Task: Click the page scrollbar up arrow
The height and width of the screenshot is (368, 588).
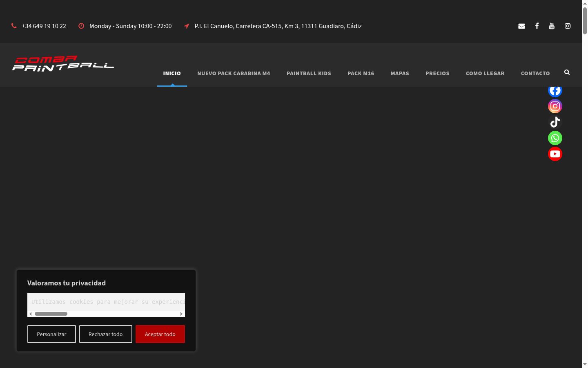Action: [x=585, y=3]
